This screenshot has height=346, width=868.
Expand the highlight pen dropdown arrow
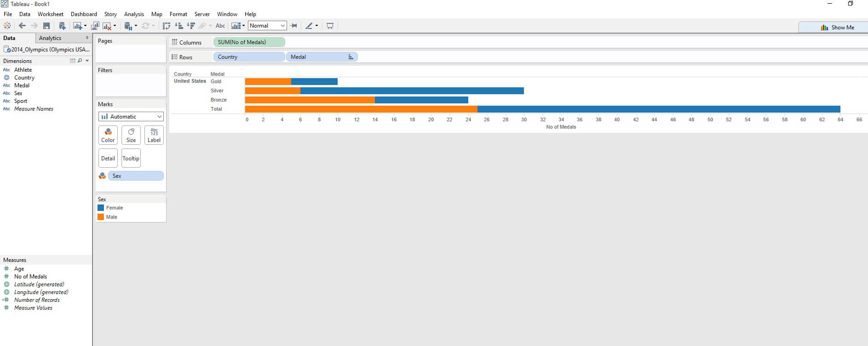316,26
